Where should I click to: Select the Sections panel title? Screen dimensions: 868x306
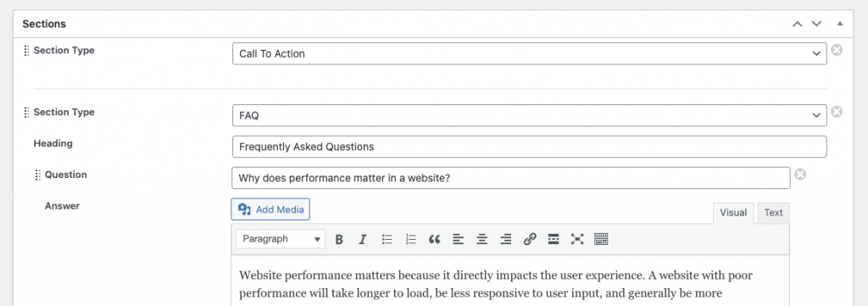tap(44, 24)
